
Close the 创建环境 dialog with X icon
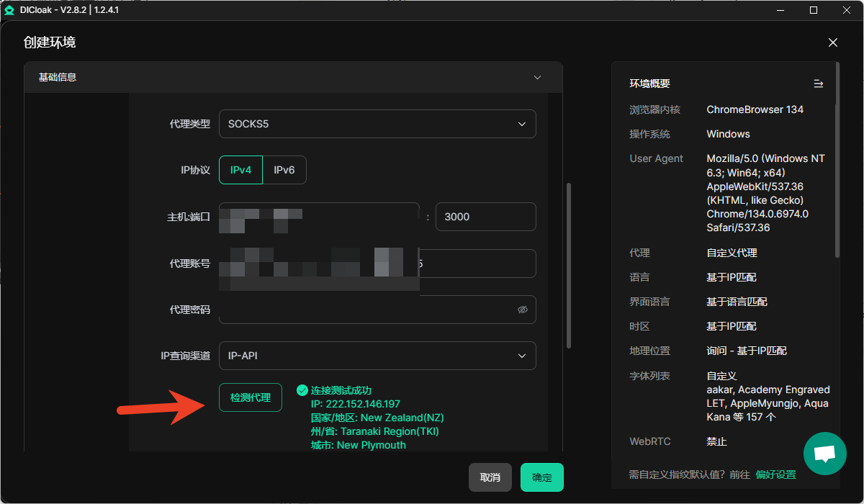[x=833, y=42]
